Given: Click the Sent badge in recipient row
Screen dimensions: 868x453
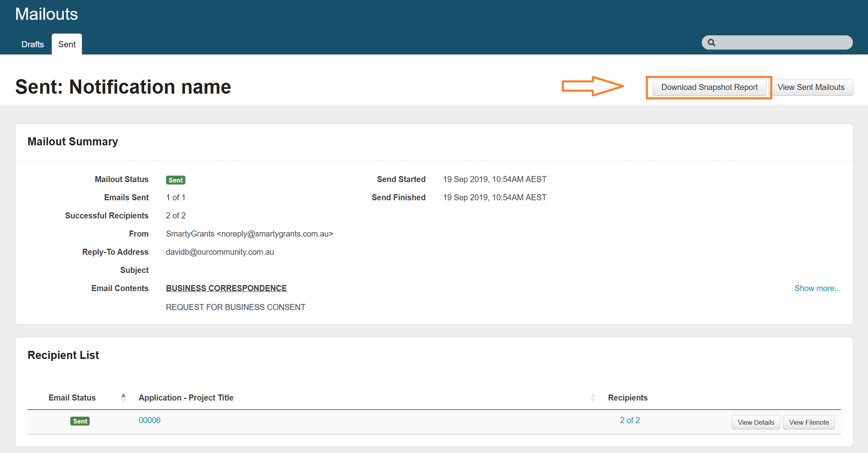Looking at the screenshot, I should 80,421.
